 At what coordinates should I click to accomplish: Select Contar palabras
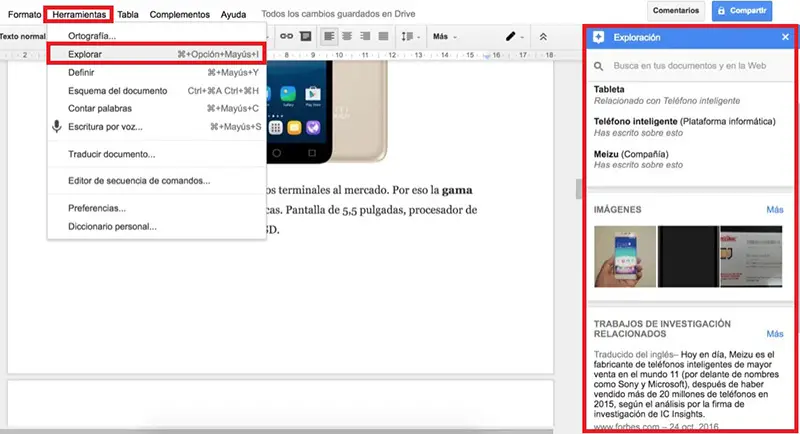[157, 108]
